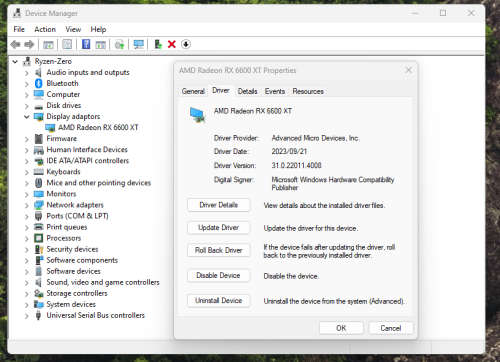Image resolution: width=500 pixels, height=362 pixels.
Task: Click the Forward arrow toolbar icon
Action: [x=29, y=44]
